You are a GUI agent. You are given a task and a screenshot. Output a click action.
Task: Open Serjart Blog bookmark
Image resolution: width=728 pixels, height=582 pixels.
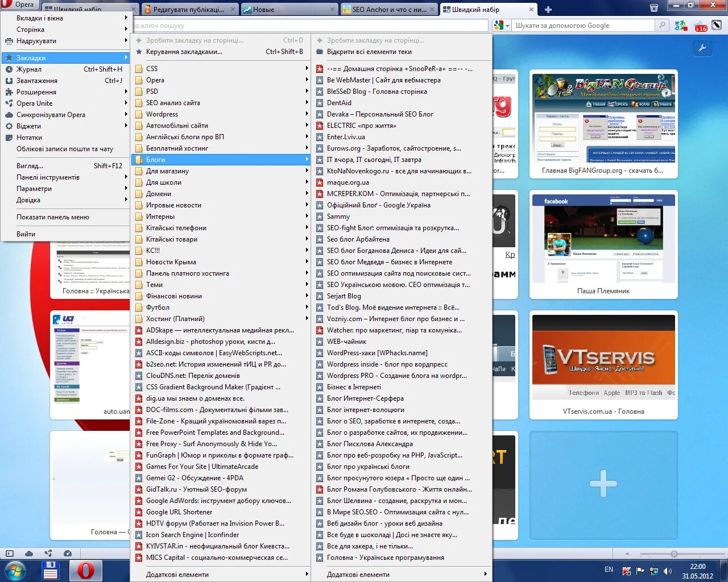402,296
